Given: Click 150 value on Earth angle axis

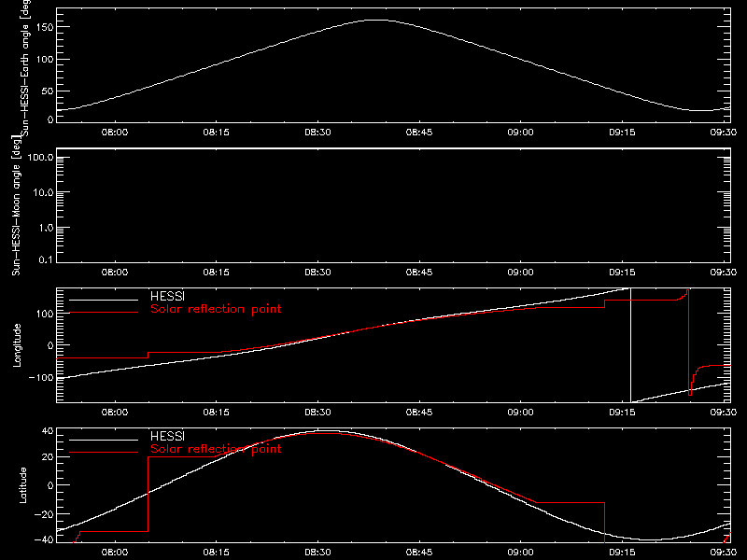Looking at the screenshot, I should [45, 27].
